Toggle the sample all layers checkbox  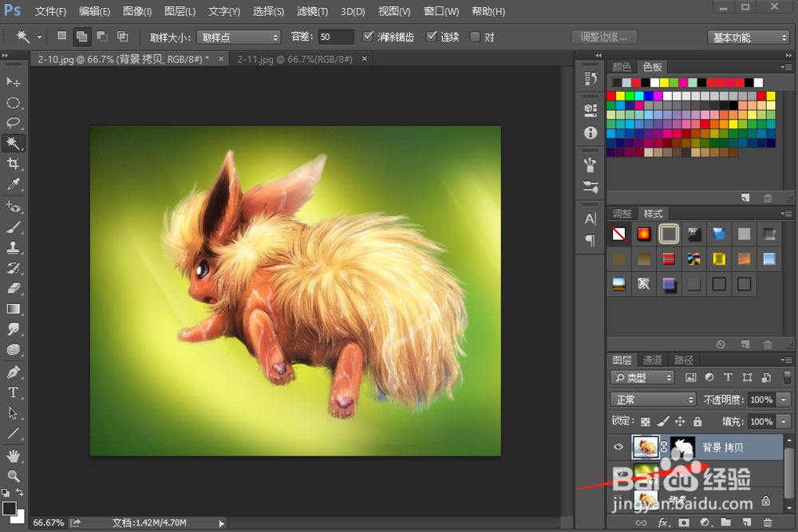(475, 37)
